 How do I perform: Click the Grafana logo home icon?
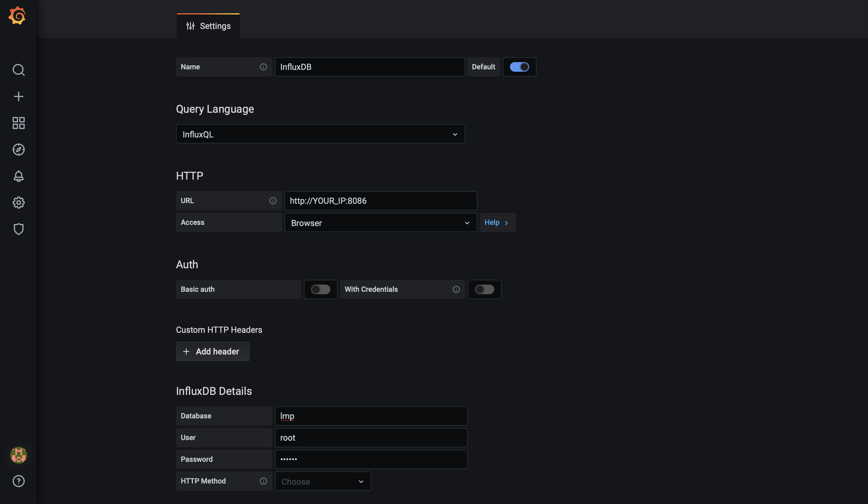click(17, 15)
